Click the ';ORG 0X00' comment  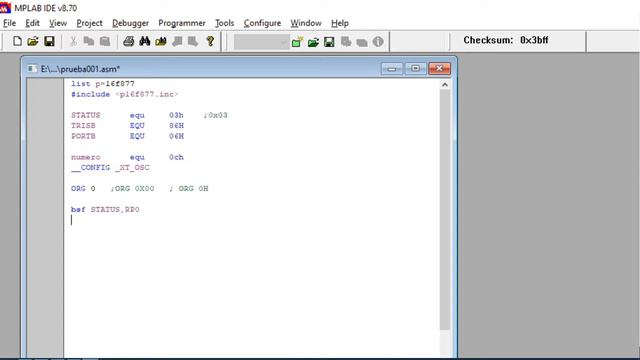133,189
